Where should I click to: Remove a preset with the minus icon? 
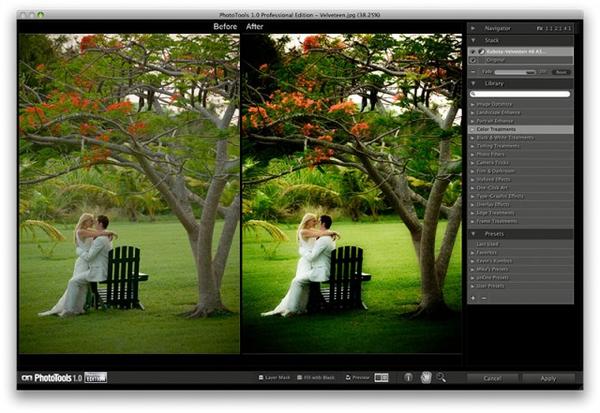(483, 298)
